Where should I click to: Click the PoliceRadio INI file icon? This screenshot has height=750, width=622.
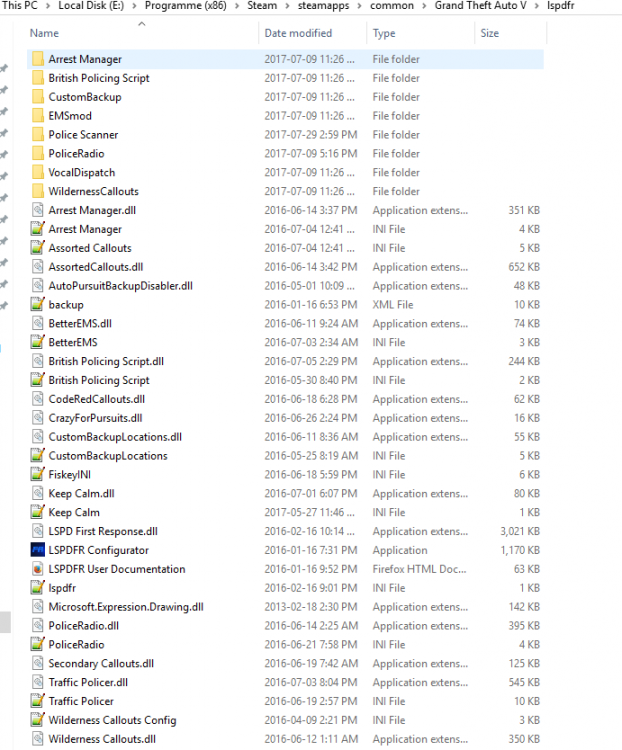coord(38,645)
